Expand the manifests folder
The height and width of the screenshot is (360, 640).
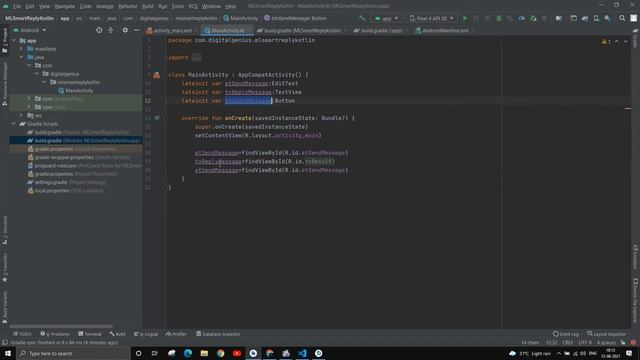click(22, 49)
